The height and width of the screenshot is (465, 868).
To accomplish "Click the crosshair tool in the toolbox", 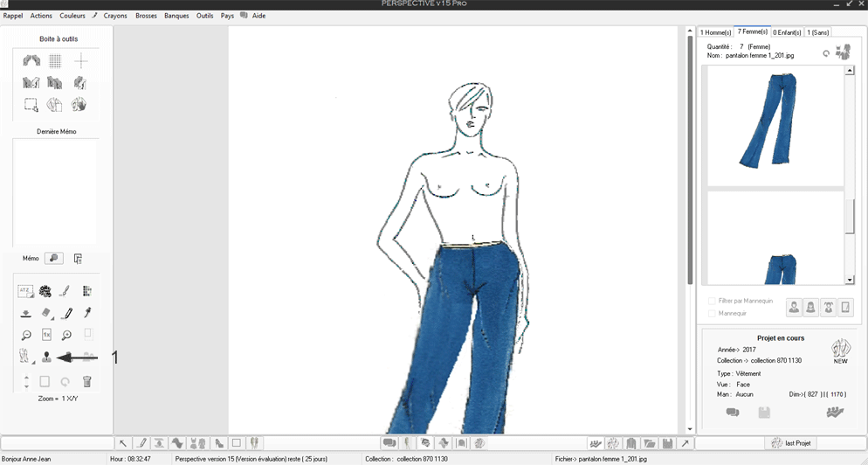I will pyautogui.click(x=80, y=61).
